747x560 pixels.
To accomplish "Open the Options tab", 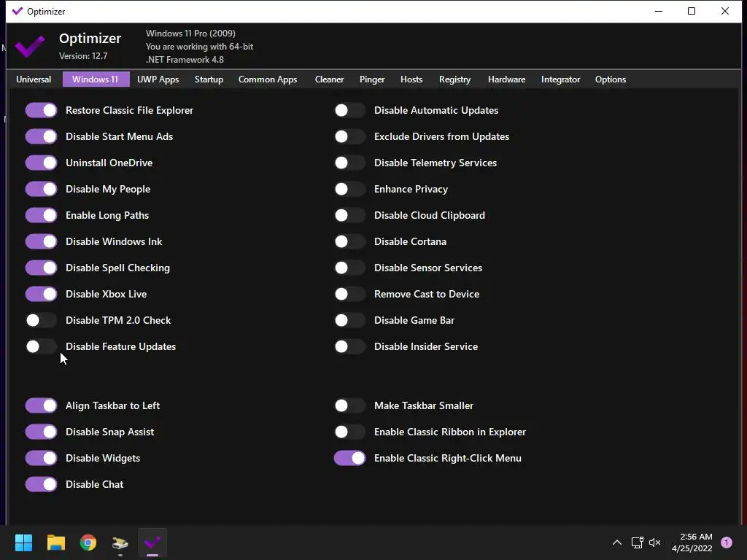I will click(x=611, y=79).
